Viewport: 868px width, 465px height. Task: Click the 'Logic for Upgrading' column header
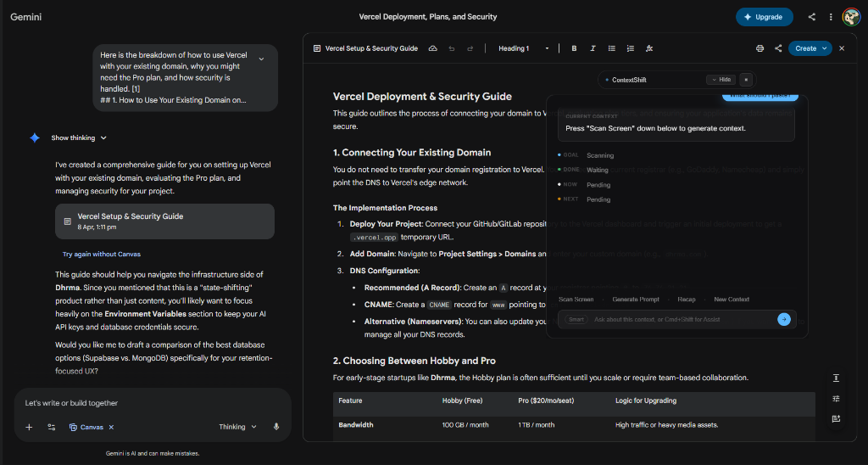point(646,401)
